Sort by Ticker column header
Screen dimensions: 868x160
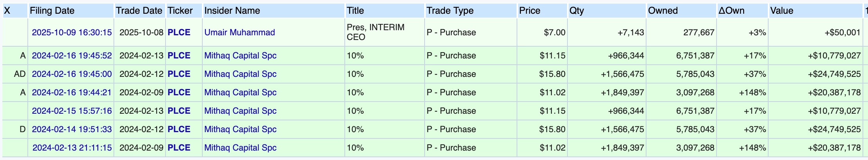coord(180,11)
